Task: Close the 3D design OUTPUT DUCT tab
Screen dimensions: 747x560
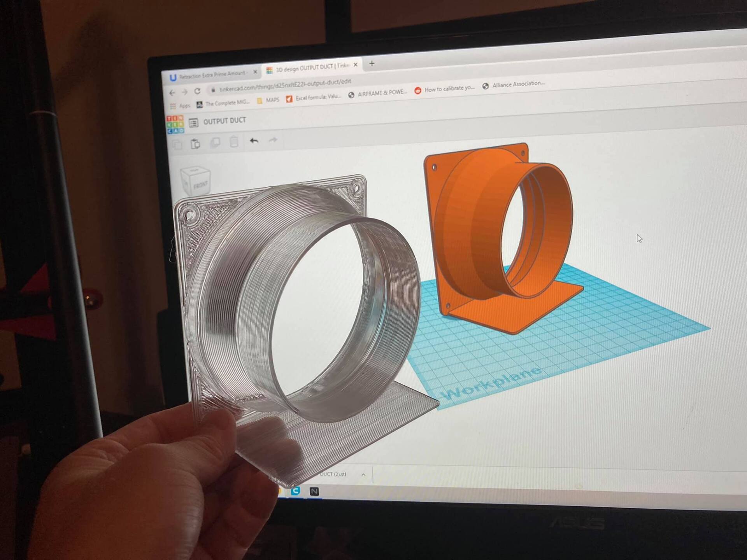Action: (355, 65)
